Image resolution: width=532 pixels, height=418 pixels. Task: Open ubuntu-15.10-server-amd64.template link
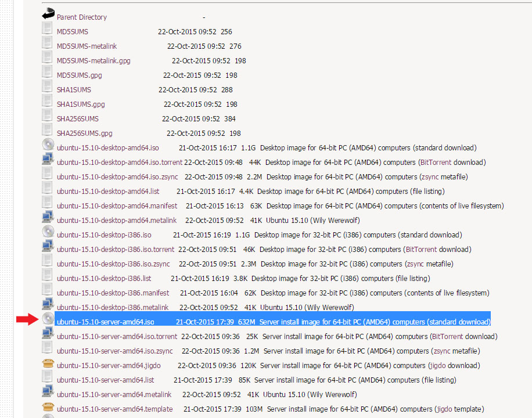coord(115,409)
